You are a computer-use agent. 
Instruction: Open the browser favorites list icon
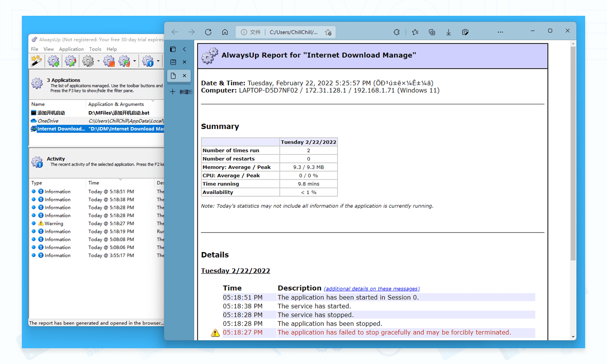415,32
